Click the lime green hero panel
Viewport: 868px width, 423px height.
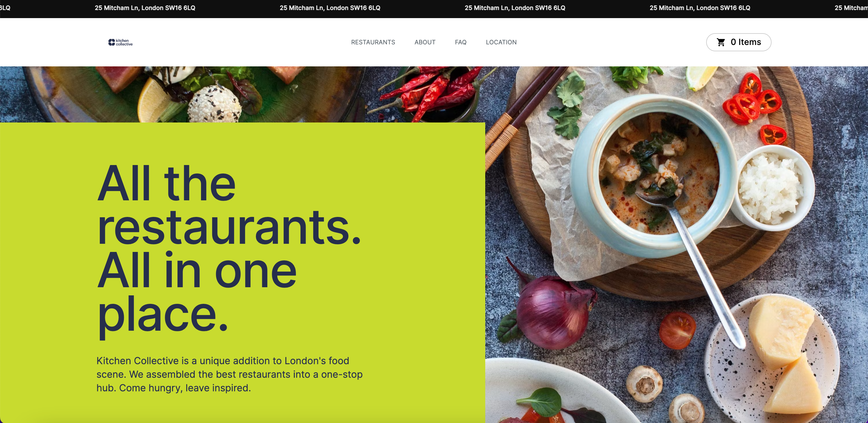(243, 272)
